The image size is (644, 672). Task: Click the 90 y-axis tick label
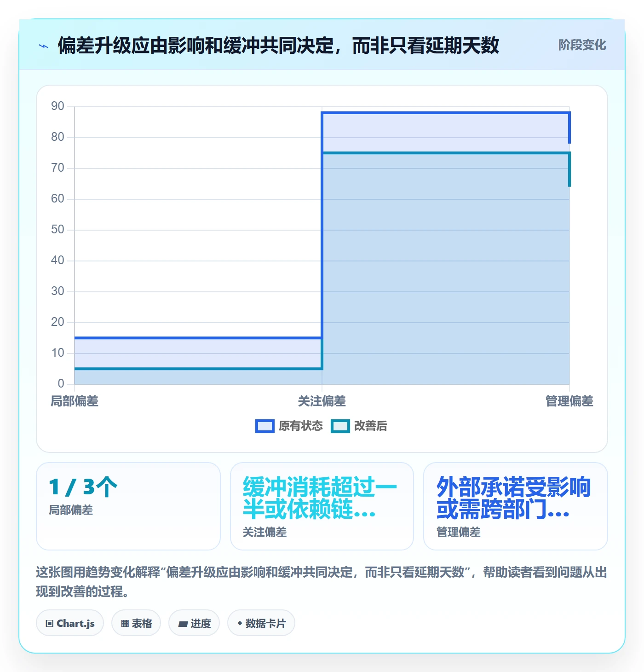click(57, 106)
